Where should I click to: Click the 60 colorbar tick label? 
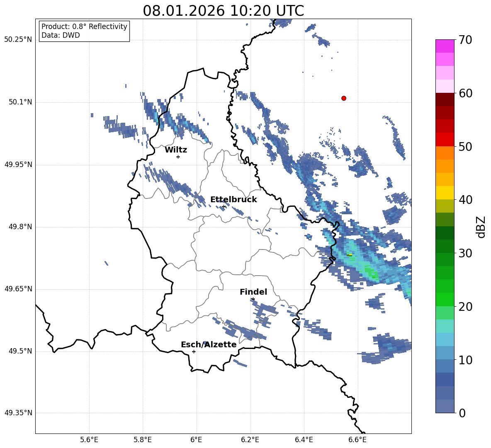(x=465, y=93)
